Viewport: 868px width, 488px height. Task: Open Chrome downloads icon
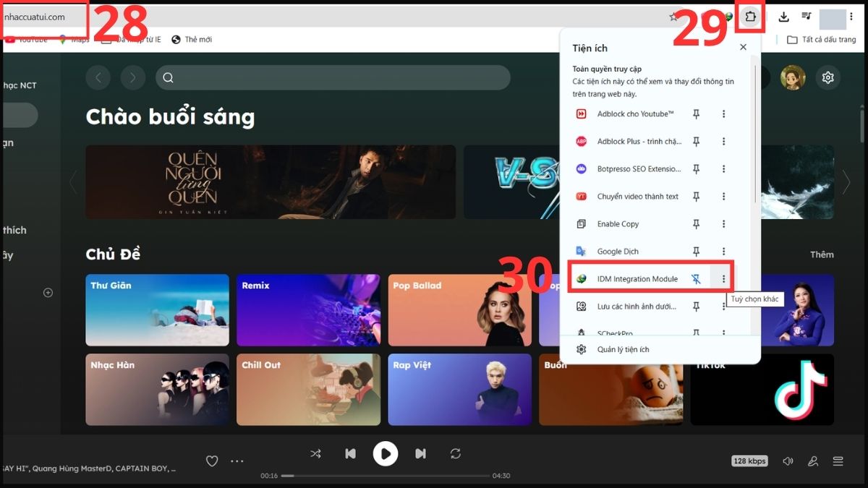(x=783, y=17)
